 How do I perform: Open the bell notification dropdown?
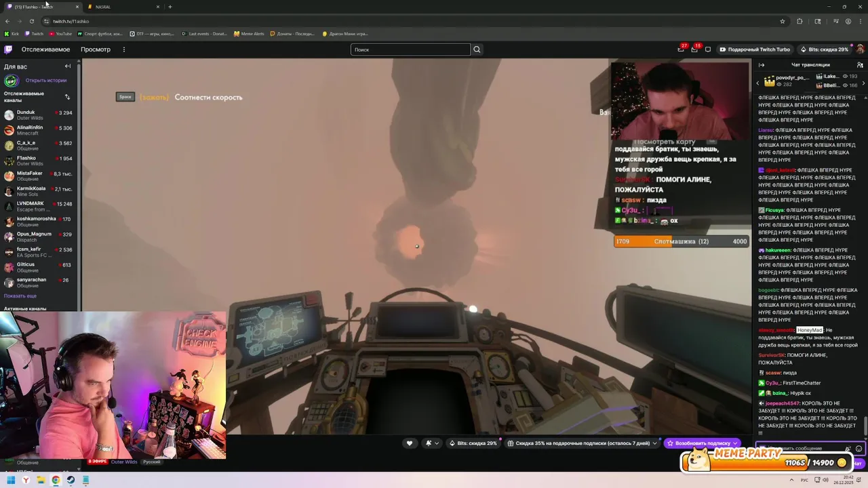(431, 443)
